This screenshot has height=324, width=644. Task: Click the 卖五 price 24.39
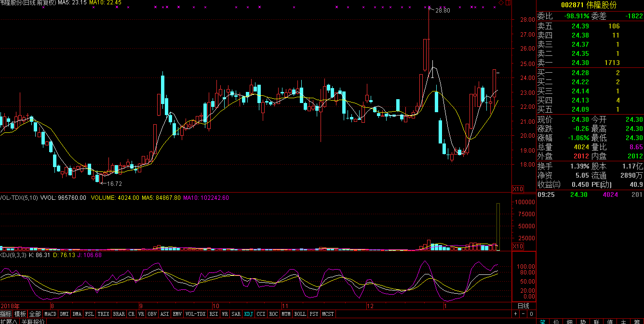(580, 26)
